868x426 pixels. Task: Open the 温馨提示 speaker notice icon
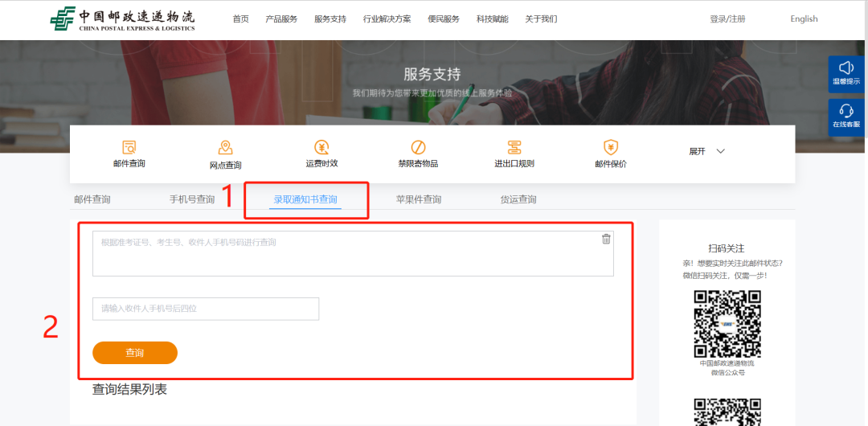(x=845, y=68)
